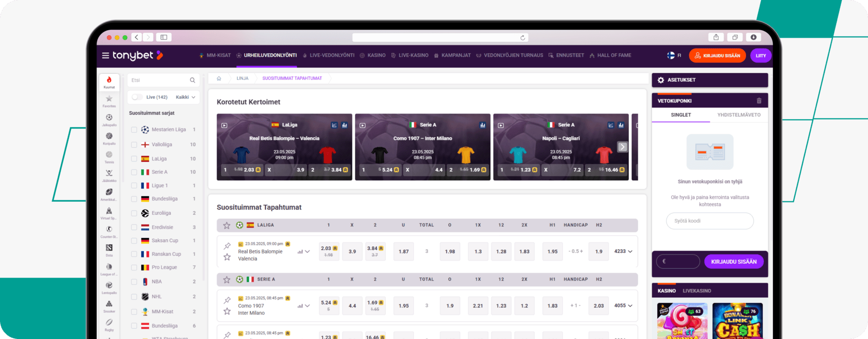Viewport: 868px width, 339px height.
Task: Choose the Rugby sport icon
Action: point(109,322)
